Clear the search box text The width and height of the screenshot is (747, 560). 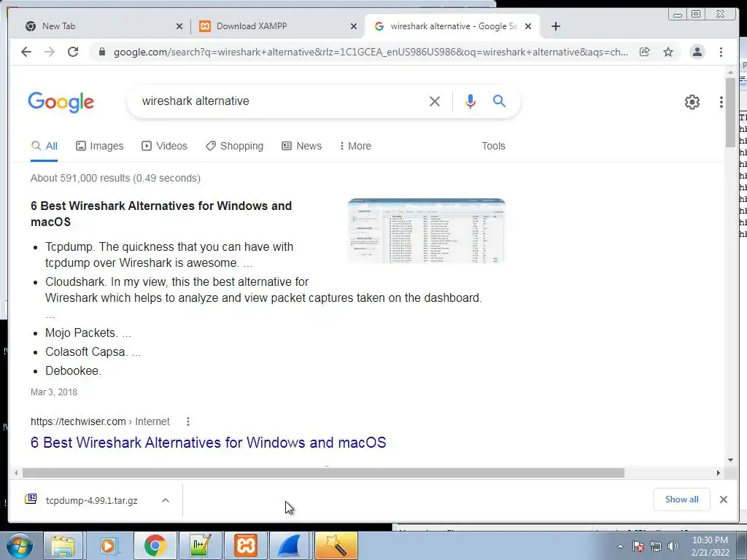435,101
